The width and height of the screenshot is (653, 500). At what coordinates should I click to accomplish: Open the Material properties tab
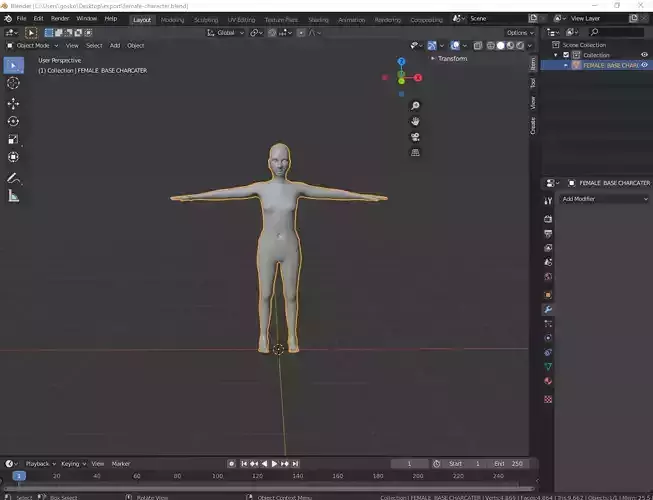(548, 381)
